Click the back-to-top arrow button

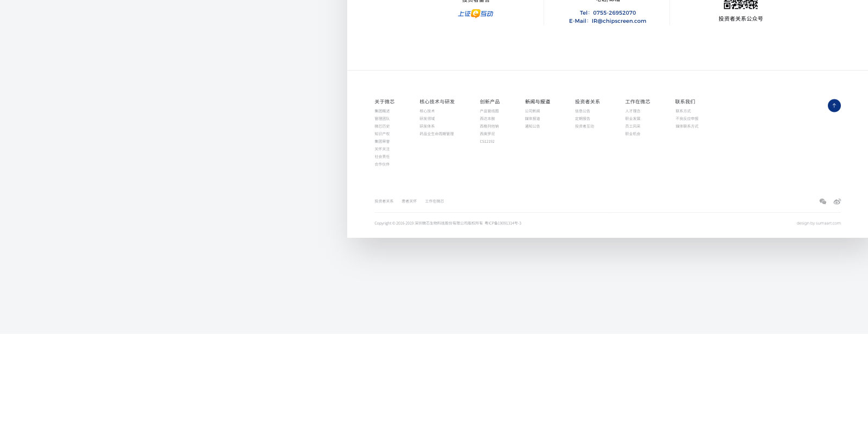point(834,105)
